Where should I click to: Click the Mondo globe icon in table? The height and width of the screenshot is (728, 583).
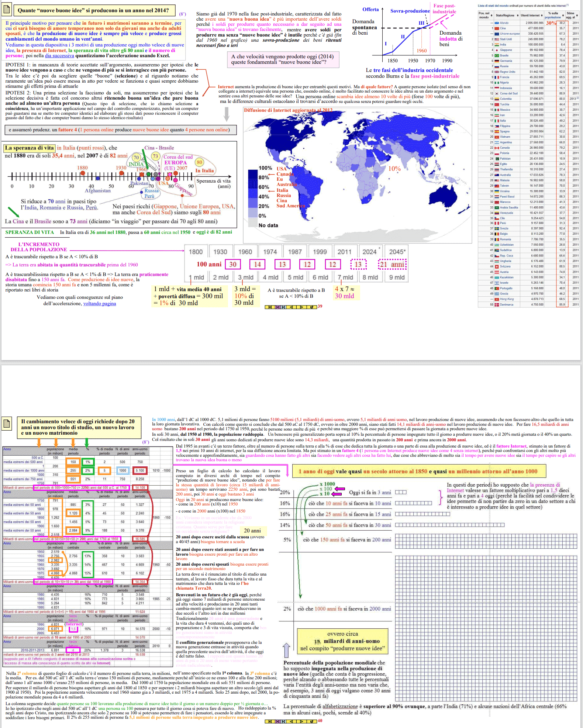pos(497,23)
